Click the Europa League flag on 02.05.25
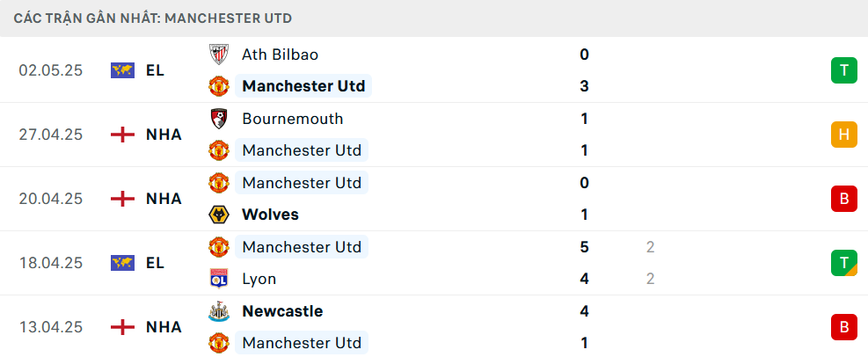This screenshot has width=868, height=357. pos(122,70)
